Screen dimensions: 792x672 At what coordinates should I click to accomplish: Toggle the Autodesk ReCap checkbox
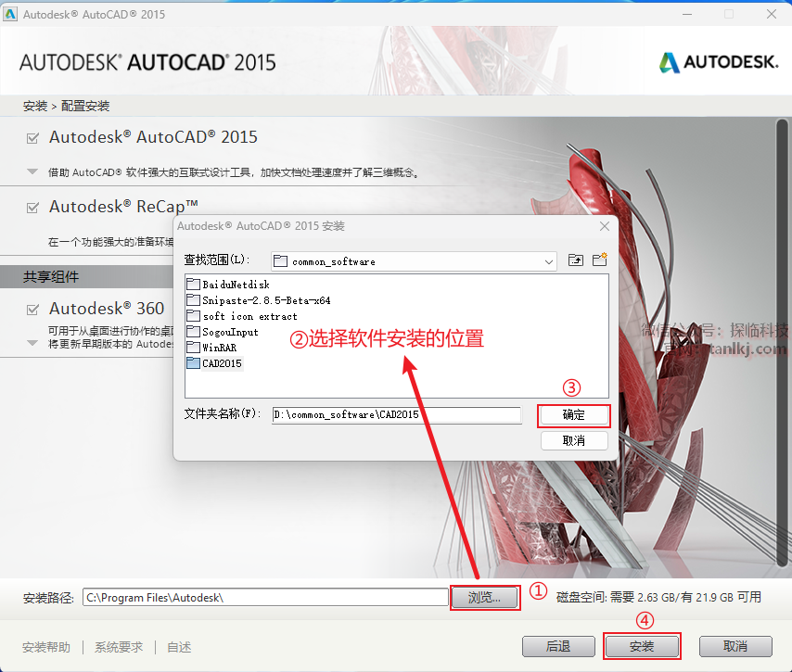pos(32,208)
